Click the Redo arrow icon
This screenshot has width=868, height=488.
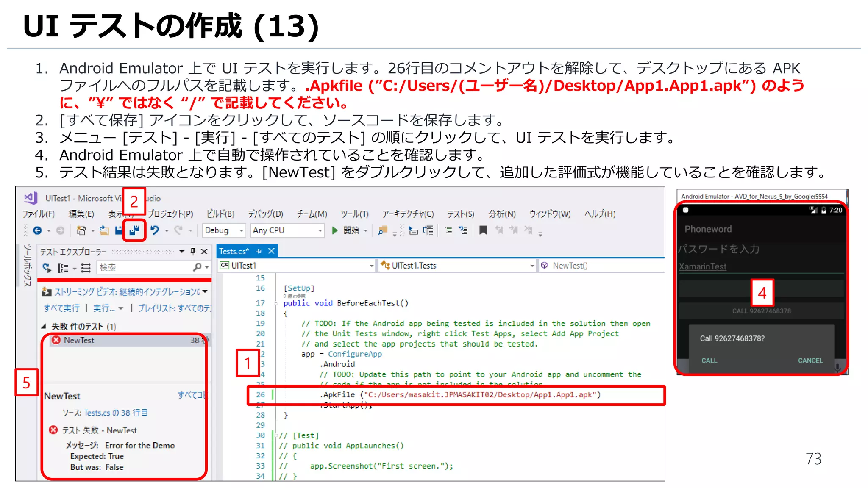[x=178, y=230]
